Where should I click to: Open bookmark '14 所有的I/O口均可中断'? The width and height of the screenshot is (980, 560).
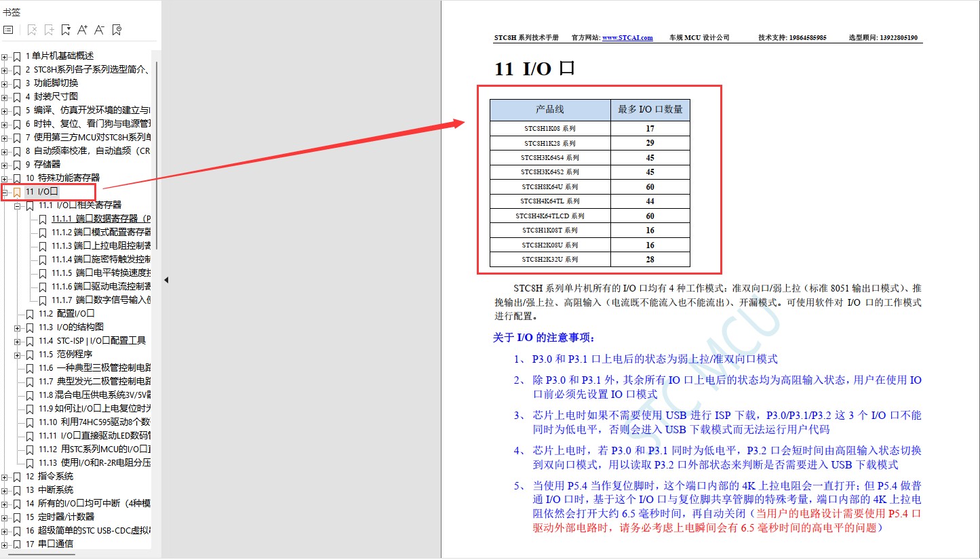87,504
